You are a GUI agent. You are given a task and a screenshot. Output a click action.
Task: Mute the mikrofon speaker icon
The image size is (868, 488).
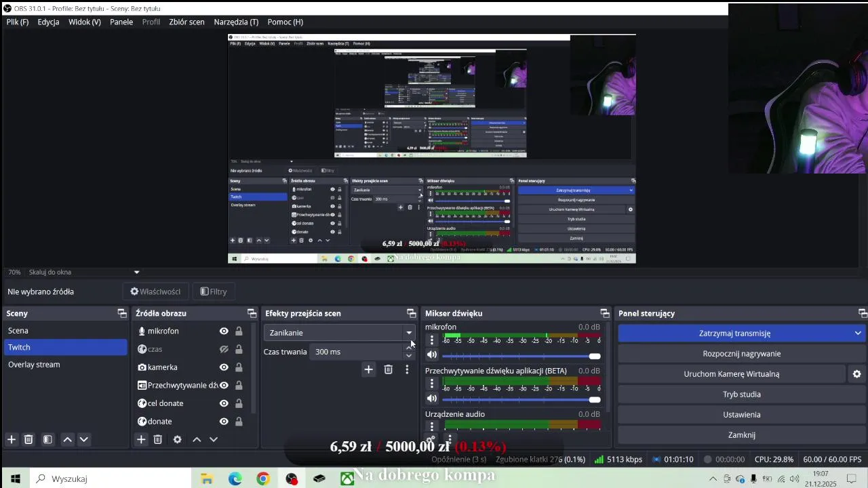click(x=432, y=355)
